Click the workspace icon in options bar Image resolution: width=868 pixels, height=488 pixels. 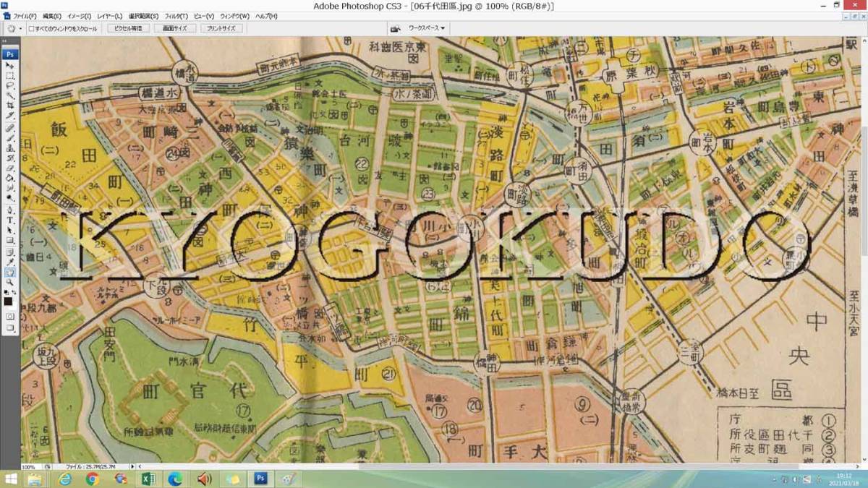pyautogui.click(x=396, y=28)
